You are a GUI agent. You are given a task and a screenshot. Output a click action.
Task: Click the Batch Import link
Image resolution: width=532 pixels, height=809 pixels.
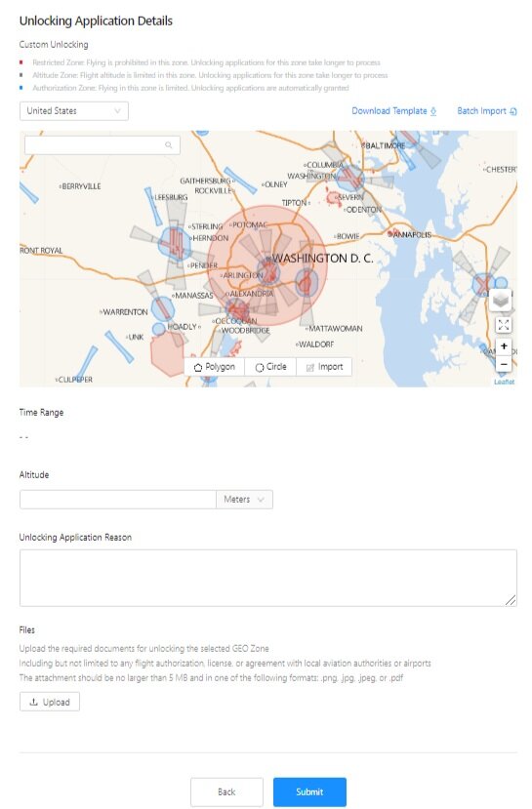pyautogui.click(x=481, y=111)
